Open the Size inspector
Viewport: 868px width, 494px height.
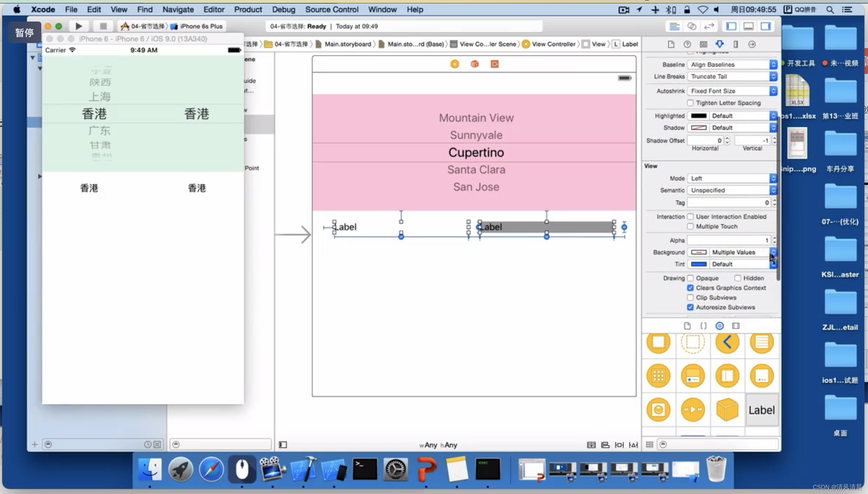tap(736, 44)
